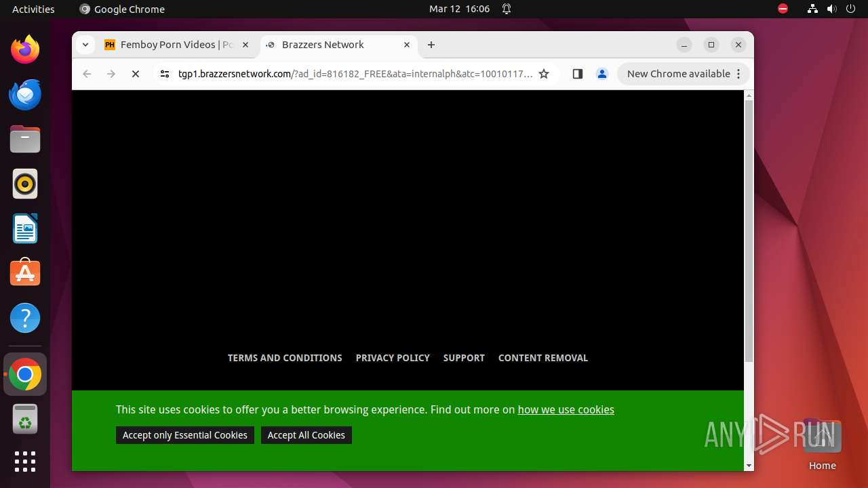Bookmark this page with the star
868x488 pixels.
pyautogui.click(x=544, y=74)
